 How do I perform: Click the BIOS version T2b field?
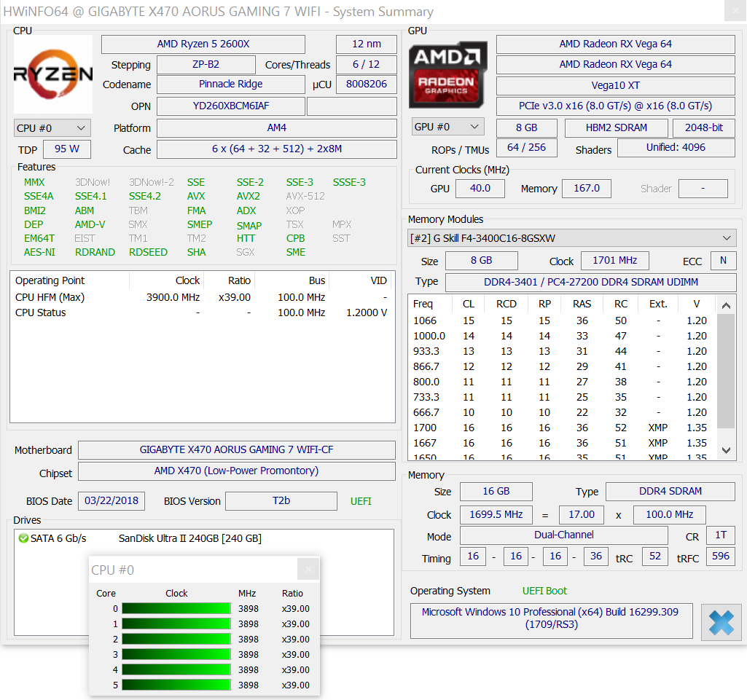tap(281, 501)
